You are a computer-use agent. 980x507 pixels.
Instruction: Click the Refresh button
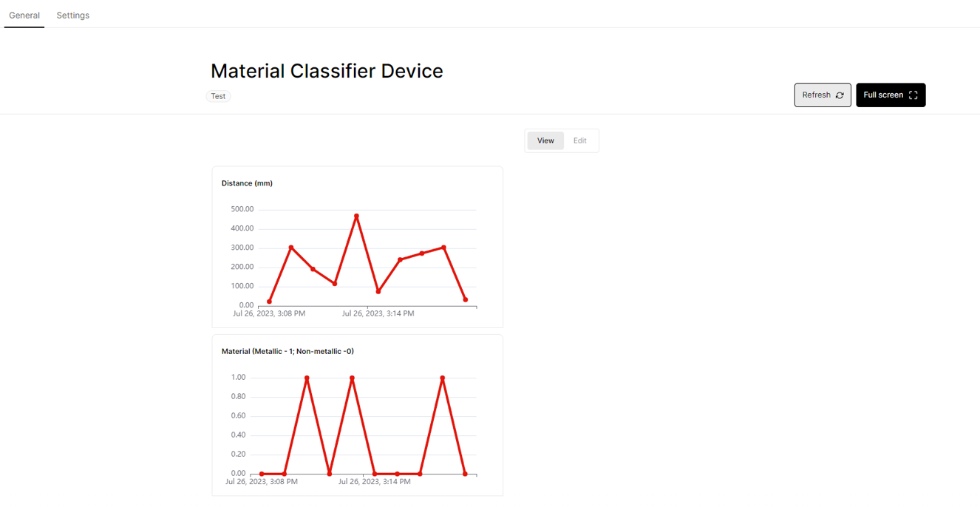click(x=823, y=95)
